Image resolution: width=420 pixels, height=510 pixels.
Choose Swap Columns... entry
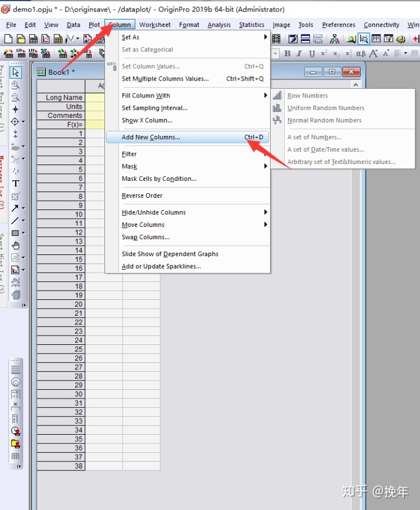tap(193, 237)
